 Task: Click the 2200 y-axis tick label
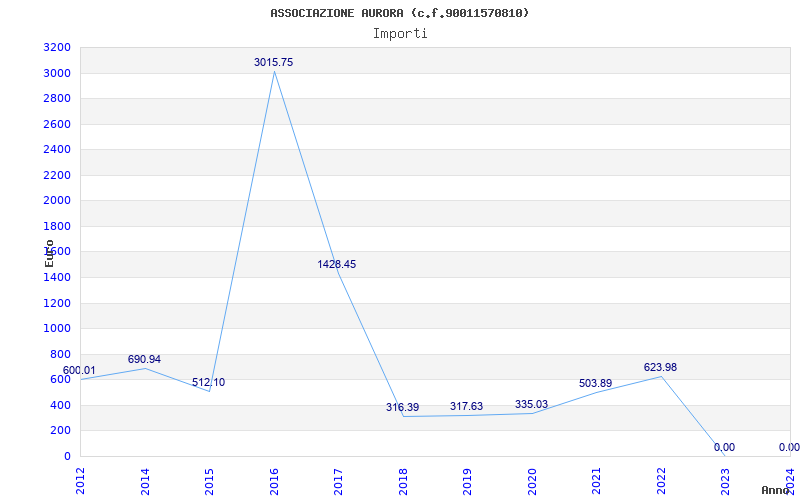57,176
